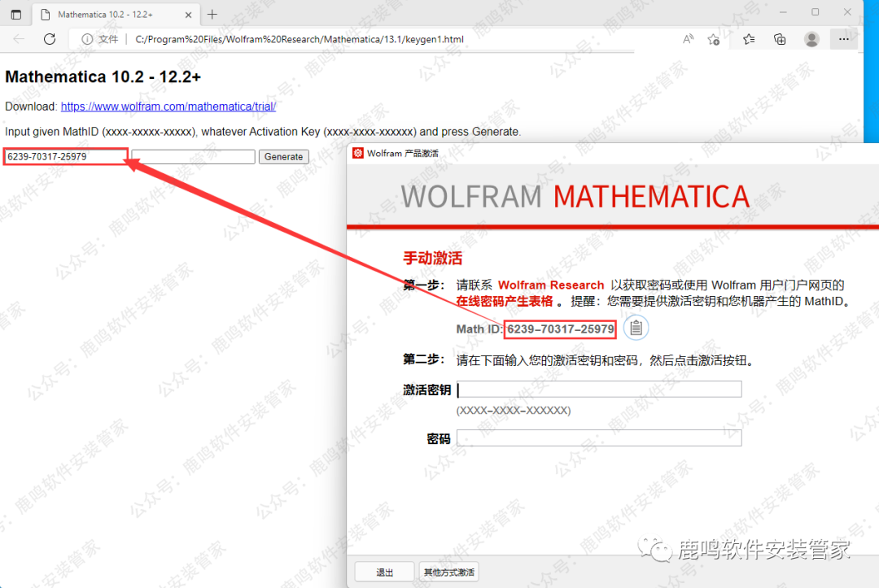
Task: Click the empty Activation Key field beside Generate
Action: (x=194, y=157)
